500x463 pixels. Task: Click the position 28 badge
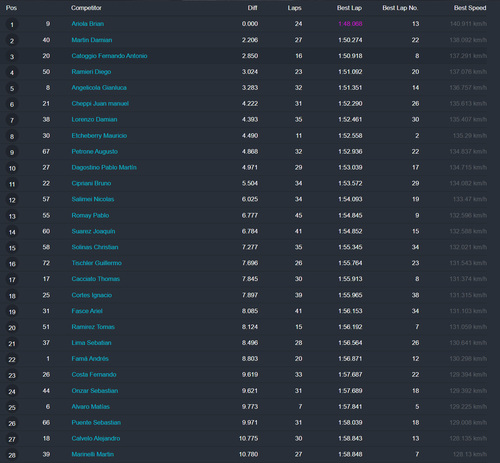(x=12, y=455)
